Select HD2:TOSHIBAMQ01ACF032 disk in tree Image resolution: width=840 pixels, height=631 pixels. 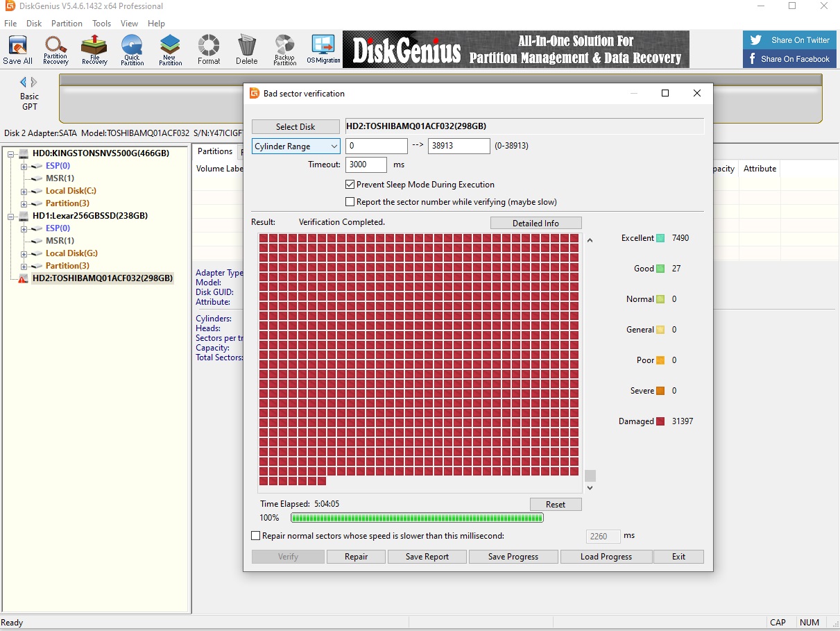click(x=103, y=278)
